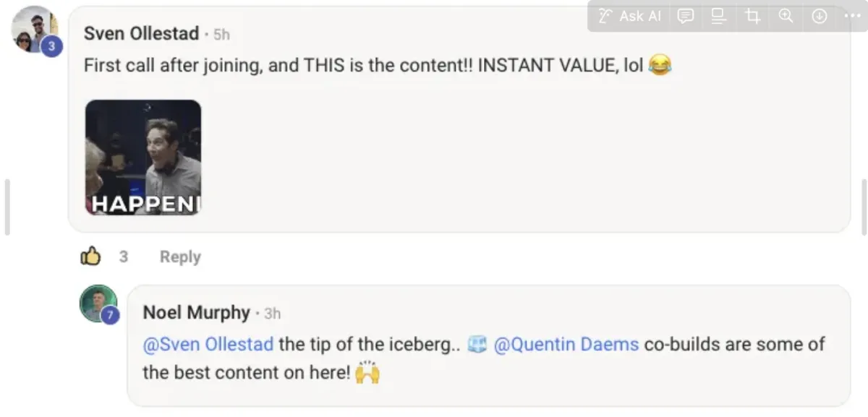
Task: Click the Ask AI button
Action: 629,16
